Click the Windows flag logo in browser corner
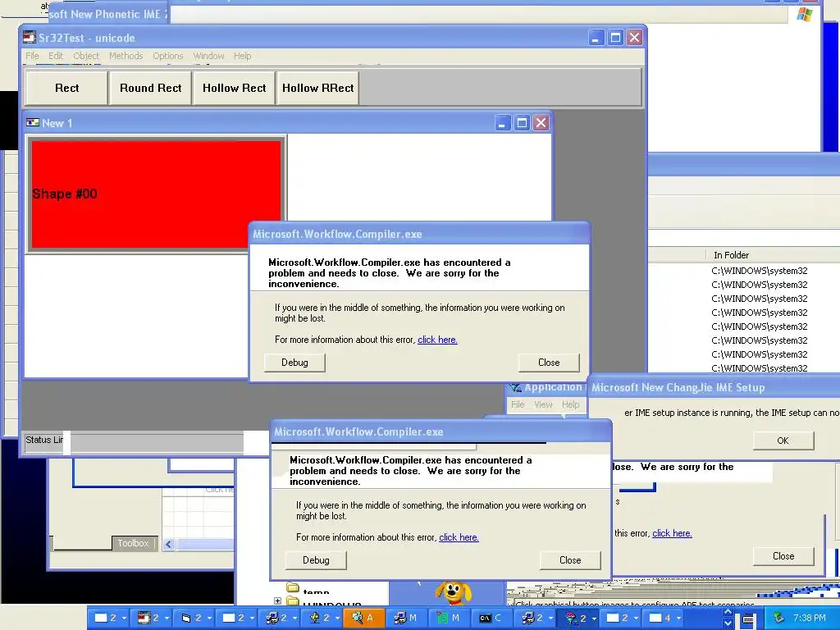The width and height of the screenshot is (840, 630). click(804, 14)
